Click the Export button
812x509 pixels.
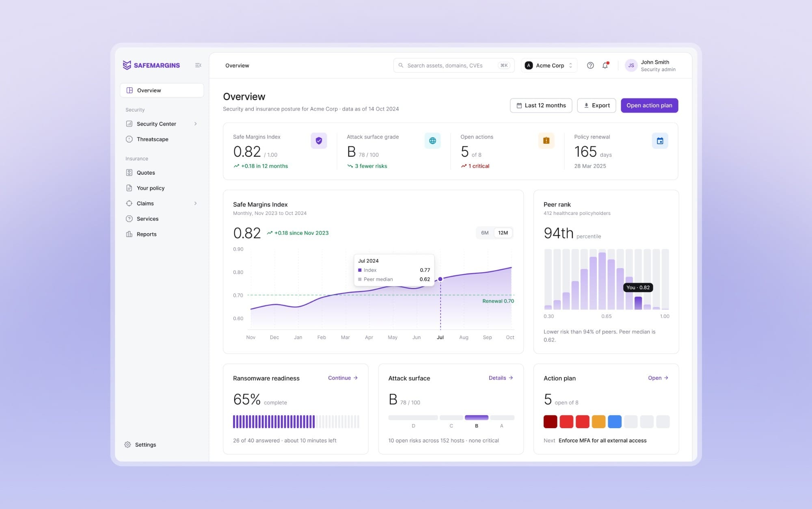(x=596, y=105)
